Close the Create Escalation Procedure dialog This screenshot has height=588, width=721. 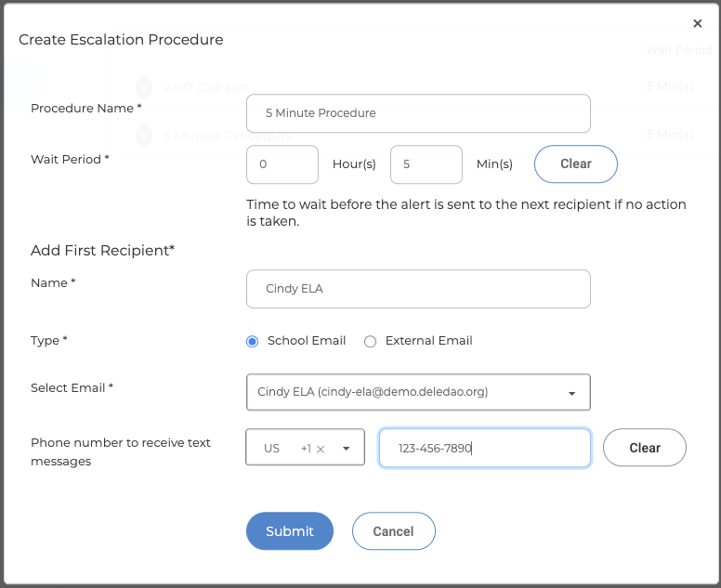pyautogui.click(x=697, y=23)
